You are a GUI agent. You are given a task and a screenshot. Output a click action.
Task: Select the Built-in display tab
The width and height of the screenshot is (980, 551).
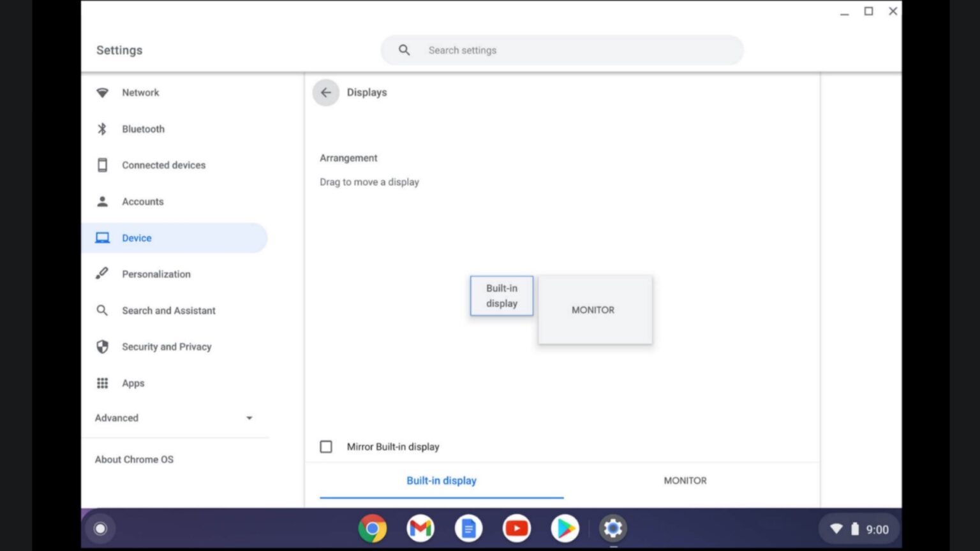pyautogui.click(x=442, y=480)
